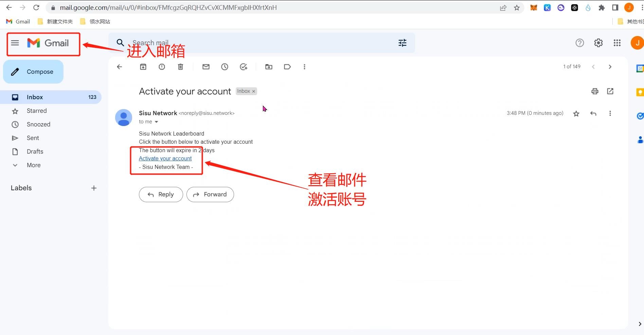Reply to the Sisu Network email
Screen dimensions: 644x335
(x=161, y=194)
